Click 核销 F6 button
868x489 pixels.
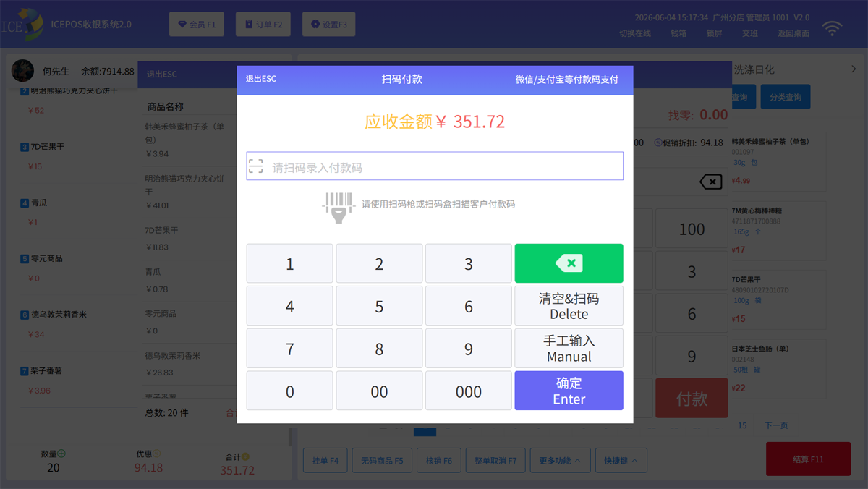[438, 460]
